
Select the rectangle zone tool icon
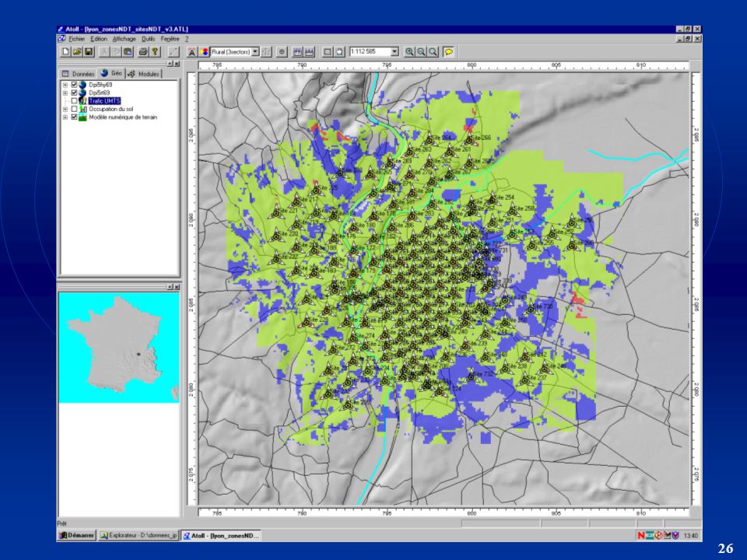point(328,51)
